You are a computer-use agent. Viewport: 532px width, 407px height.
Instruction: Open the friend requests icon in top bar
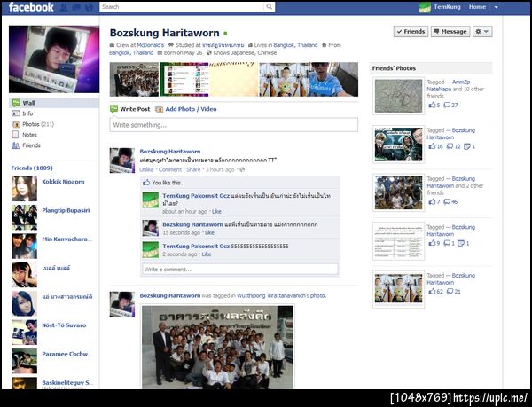pyautogui.click(x=64, y=7)
